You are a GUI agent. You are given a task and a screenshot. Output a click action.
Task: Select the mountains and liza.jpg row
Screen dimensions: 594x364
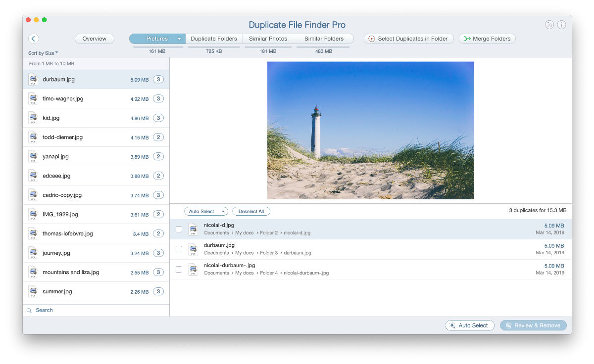coord(96,272)
